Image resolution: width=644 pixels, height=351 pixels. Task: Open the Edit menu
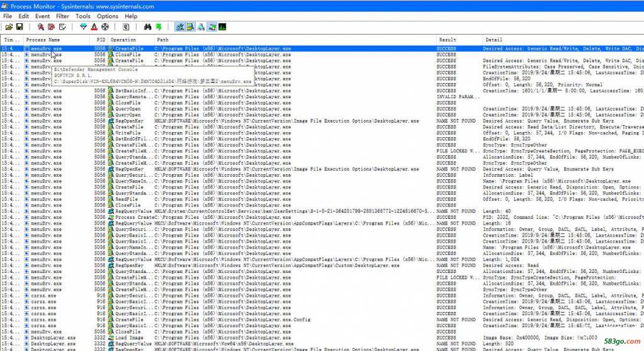(23, 16)
